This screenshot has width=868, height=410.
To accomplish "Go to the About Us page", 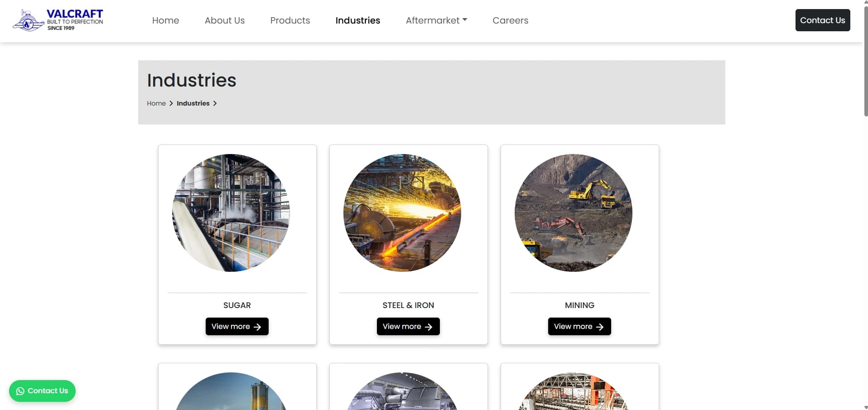I will (x=224, y=20).
